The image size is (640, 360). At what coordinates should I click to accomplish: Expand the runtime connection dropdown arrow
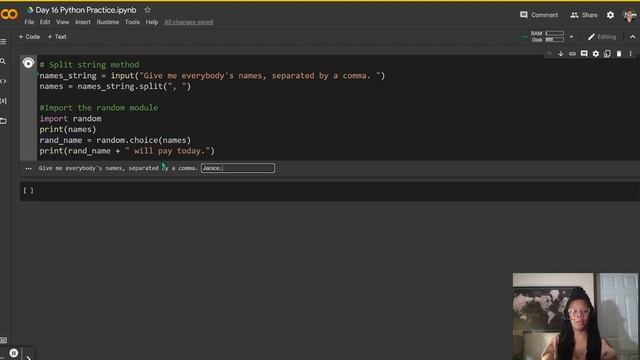571,37
